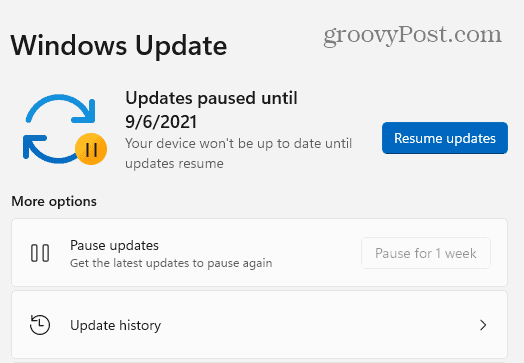This screenshot has width=524, height=363.
Task: Click the Pause updates label text
Action: 114,246
